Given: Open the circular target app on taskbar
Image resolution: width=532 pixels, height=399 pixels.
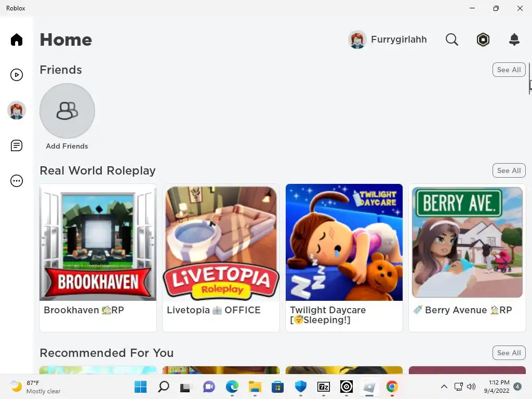Looking at the screenshot, I should point(347,387).
